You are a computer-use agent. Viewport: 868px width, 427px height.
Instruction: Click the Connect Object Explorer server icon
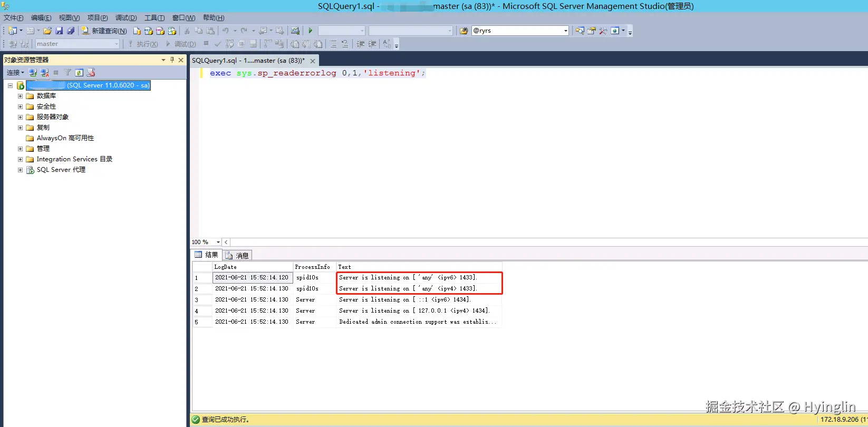point(33,73)
